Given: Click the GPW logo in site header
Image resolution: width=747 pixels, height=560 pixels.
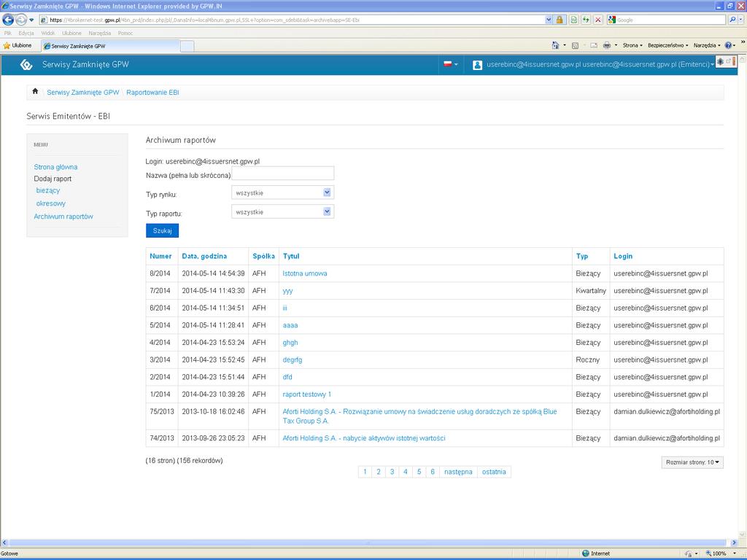Looking at the screenshot, I should coord(26,64).
